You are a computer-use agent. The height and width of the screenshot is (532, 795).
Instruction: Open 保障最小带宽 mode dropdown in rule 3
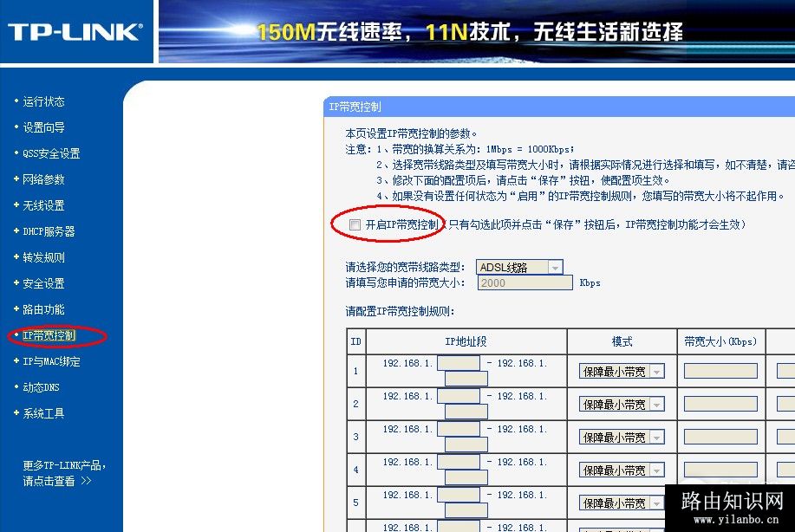coord(622,438)
